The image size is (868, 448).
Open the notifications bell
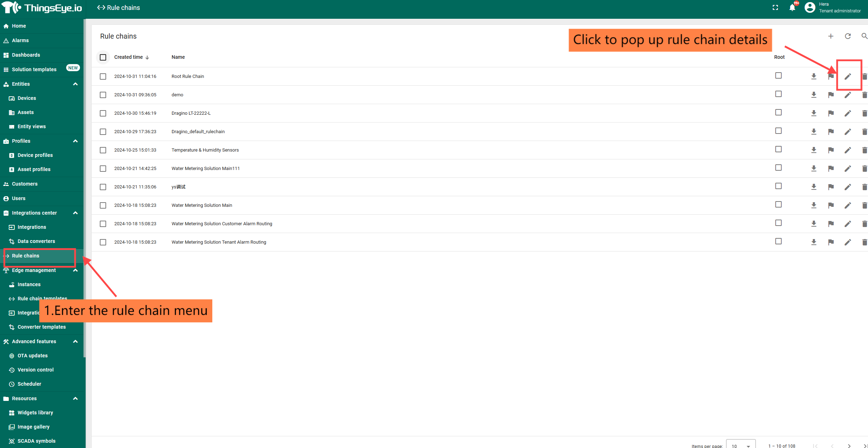click(x=792, y=8)
